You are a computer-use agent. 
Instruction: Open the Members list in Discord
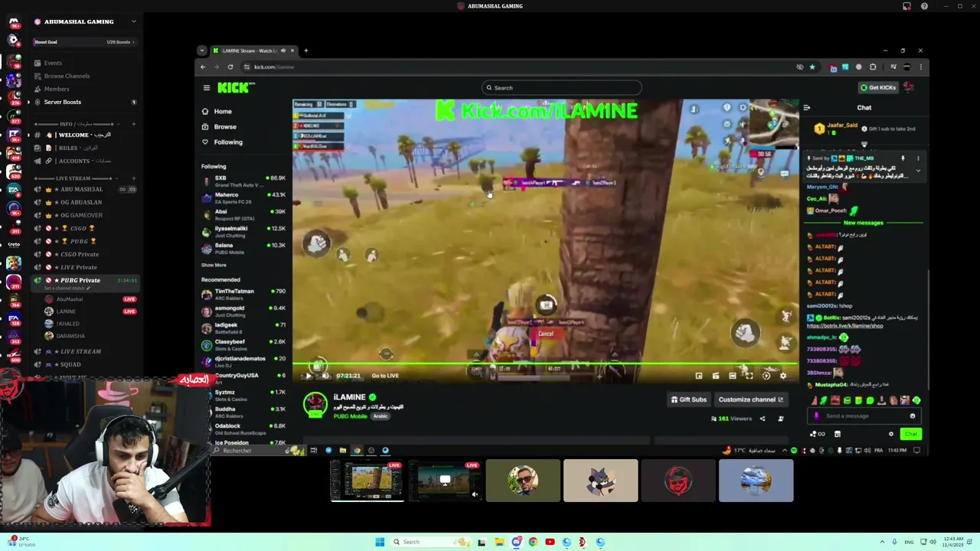point(57,89)
